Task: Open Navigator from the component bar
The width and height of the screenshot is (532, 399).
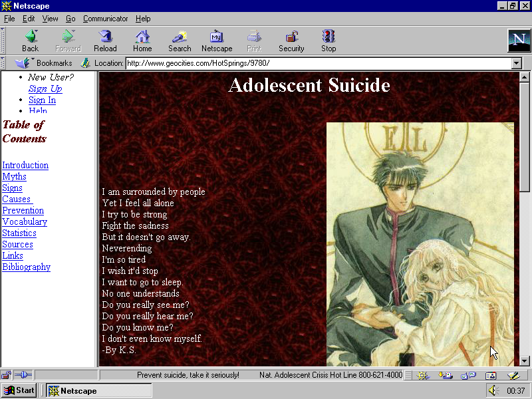Action: pyautogui.click(x=423, y=375)
